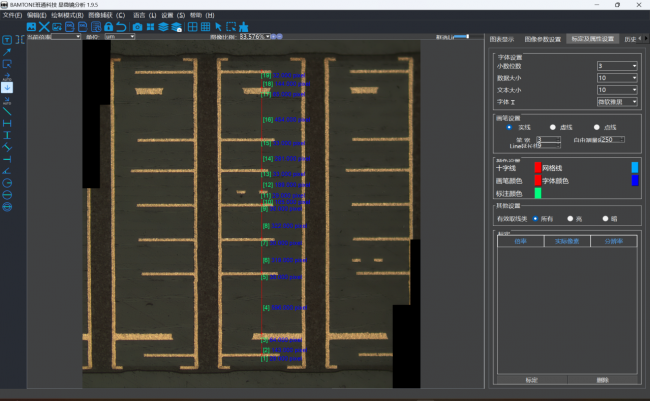Select the arrow annotation tool in sidebar
The image size is (650, 401).
point(7,52)
